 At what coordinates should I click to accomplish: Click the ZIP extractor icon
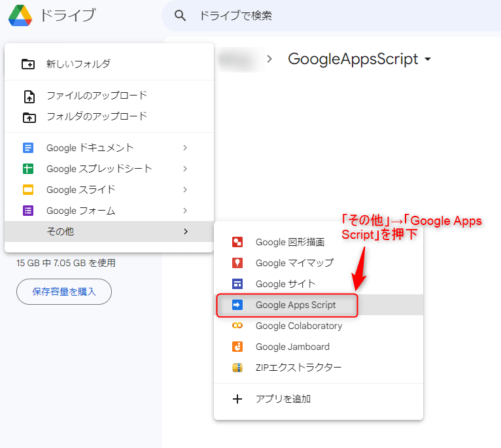tap(237, 368)
